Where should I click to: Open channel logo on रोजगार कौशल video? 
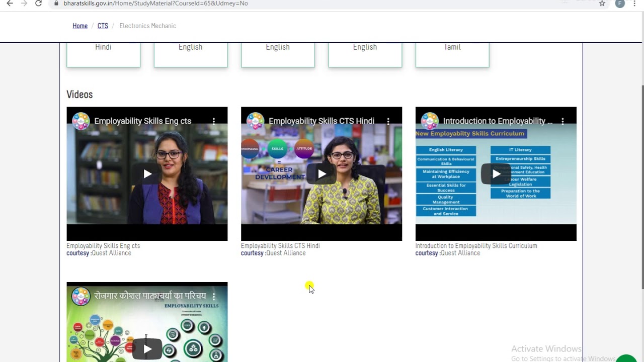[x=81, y=296]
